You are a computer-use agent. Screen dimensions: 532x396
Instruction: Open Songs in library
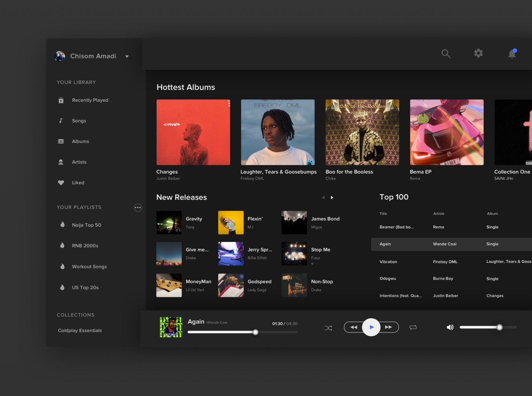[79, 121]
